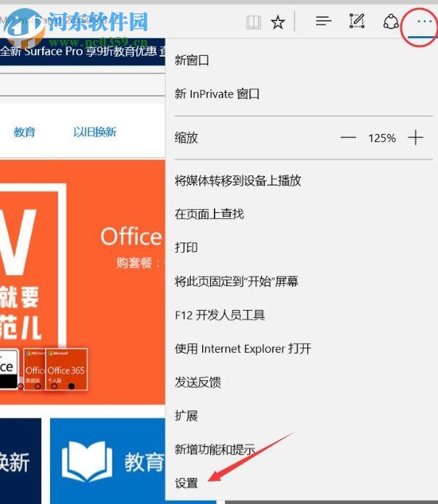
Task: Select 使用 Internet Explorer 打开
Action: click(x=243, y=349)
